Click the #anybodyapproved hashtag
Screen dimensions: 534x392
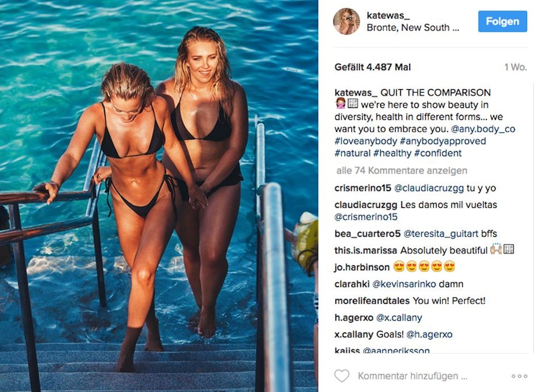(443, 141)
